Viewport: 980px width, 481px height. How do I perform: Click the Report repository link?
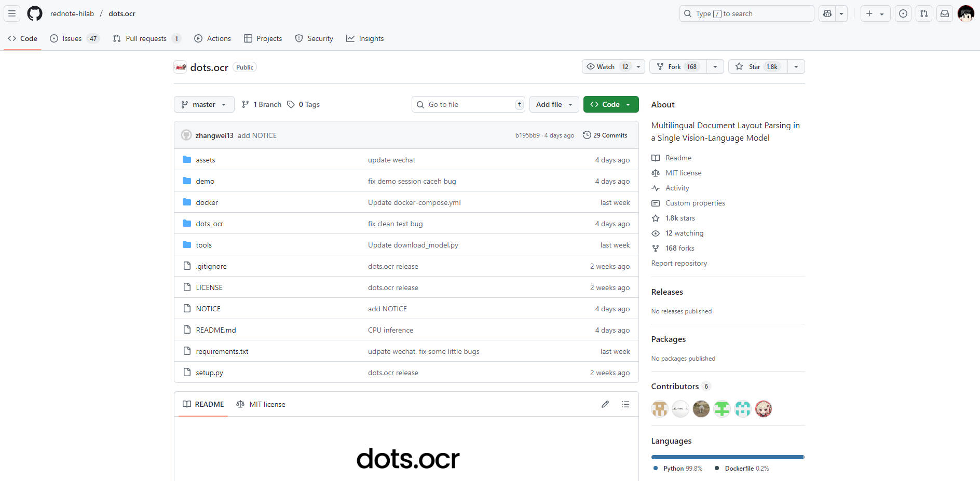679,263
